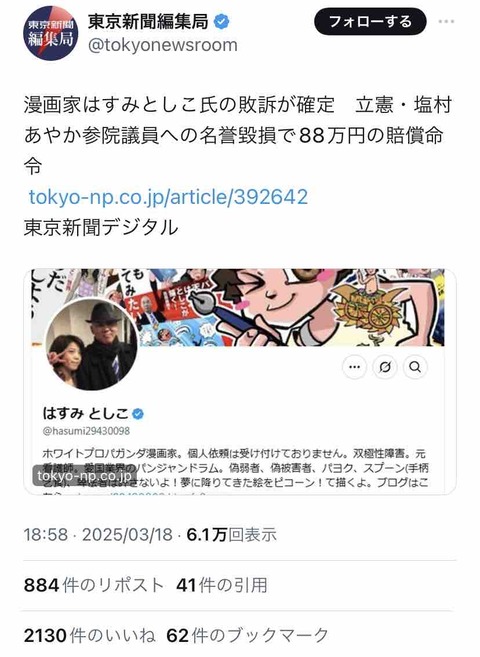Click the tokyo-np.co.jp label on the link card
Viewport: 480px width, 657px height.
[84, 476]
